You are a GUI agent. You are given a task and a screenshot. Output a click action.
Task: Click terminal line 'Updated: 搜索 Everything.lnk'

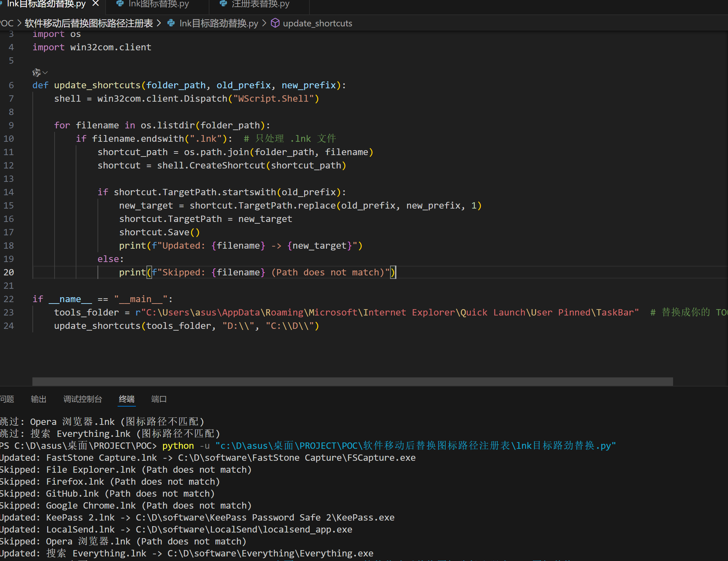(x=187, y=553)
